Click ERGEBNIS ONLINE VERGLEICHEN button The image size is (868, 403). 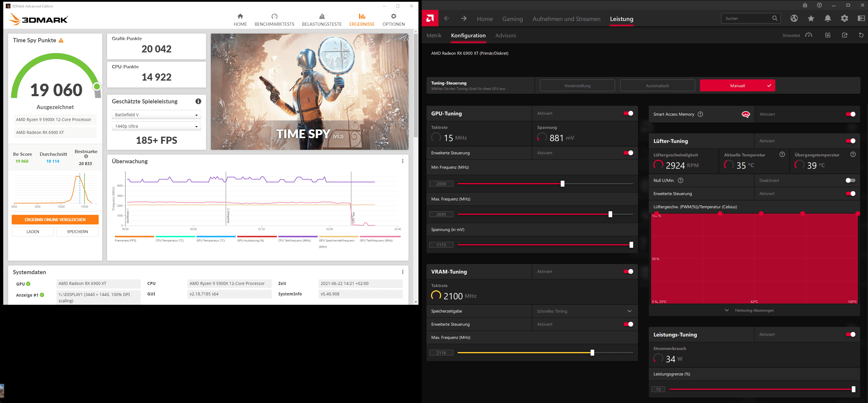pyautogui.click(x=55, y=220)
